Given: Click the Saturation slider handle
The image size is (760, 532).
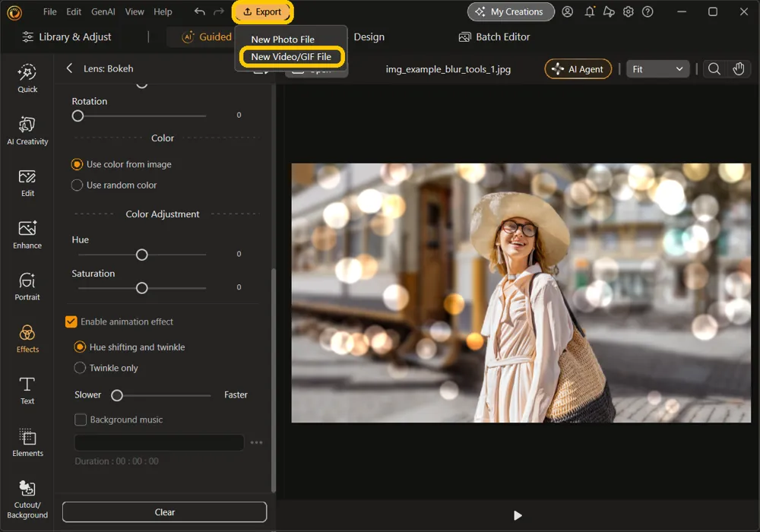Looking at the screenshot, I should (141, 288).
